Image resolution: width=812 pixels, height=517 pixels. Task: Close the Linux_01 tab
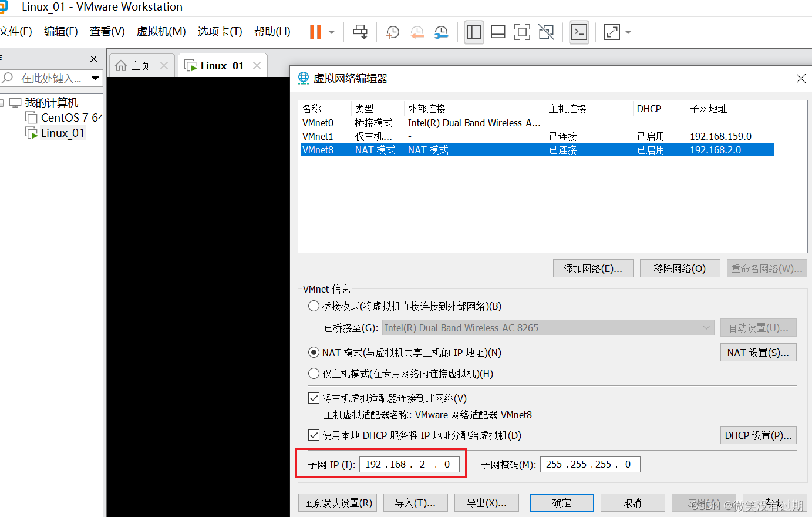click(x=257, y=66)
